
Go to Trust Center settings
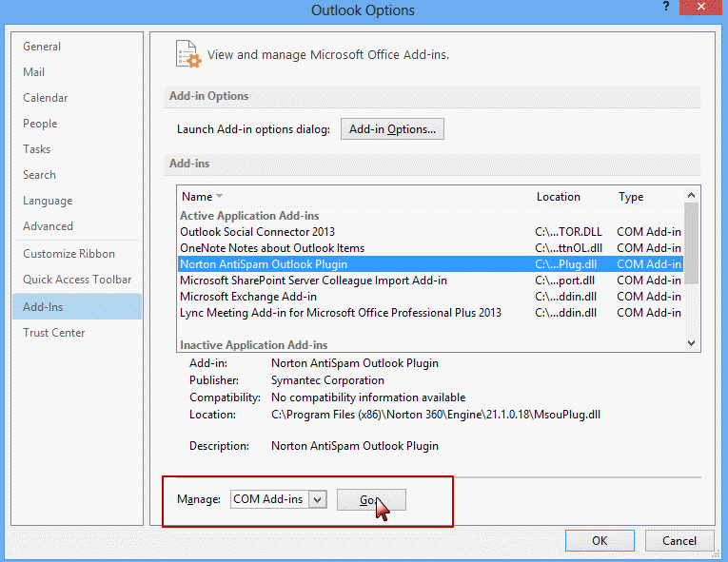(x=54, y=333)
